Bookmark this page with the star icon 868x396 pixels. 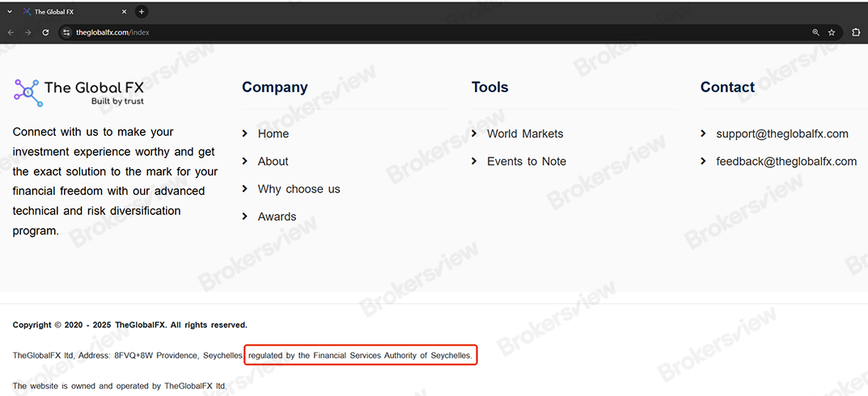pyautogui.click(x=832, y=32)
